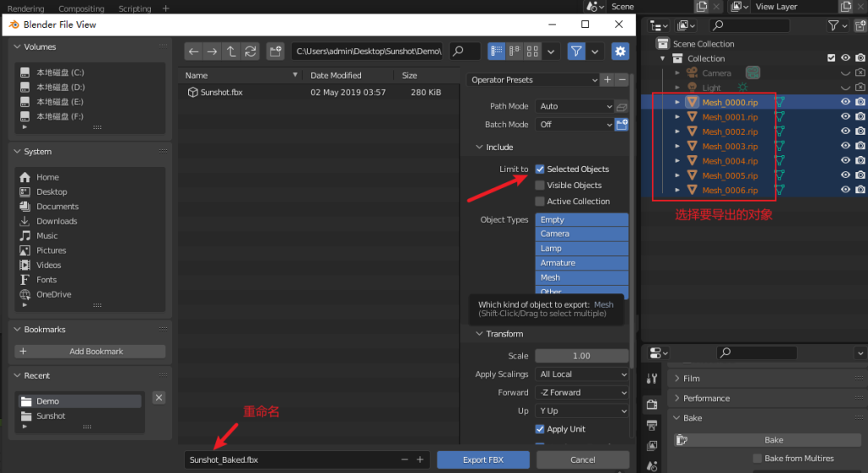868x473 pixels.
Task: Refresh the file list icon
Action: click(250, 52)
